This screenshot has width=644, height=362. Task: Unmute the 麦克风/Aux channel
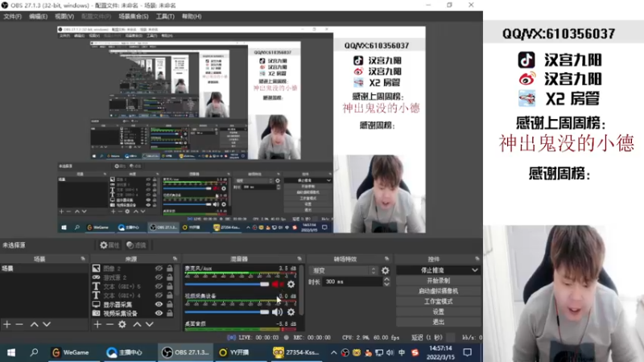[x=277, y=284]
